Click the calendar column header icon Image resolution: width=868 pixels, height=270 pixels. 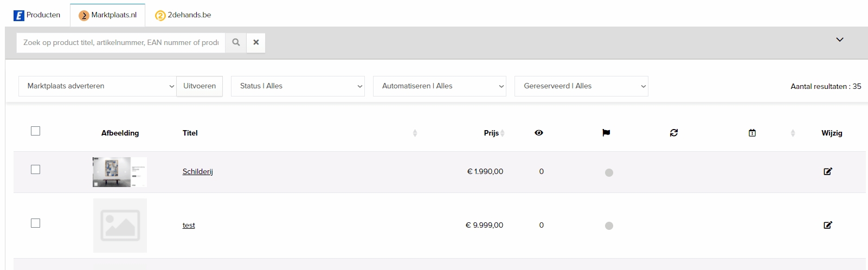click(752, 133)
